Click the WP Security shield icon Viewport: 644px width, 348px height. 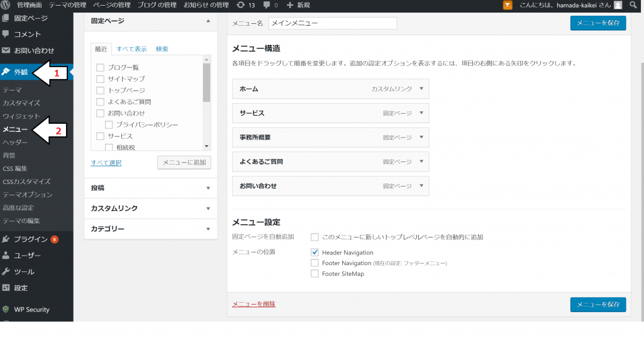tap(6, 310)
